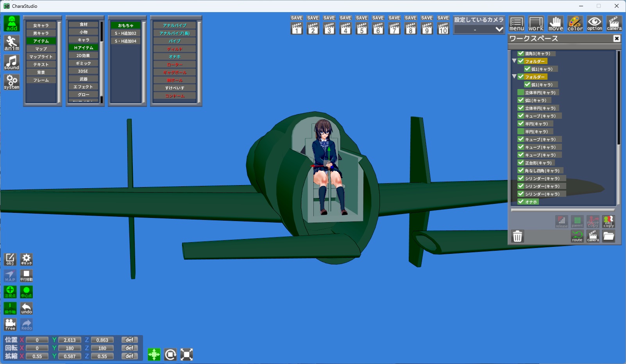The height and width of the screenshot is (364, 626).
Task: Collapse the first フォルダー tree arrow
Action: coord(514,61)
